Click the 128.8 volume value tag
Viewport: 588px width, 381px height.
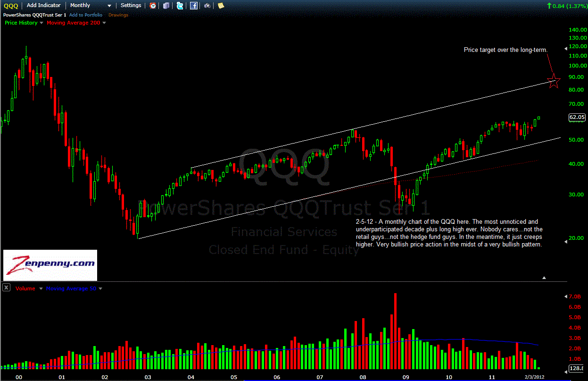[x=577, y=368]
